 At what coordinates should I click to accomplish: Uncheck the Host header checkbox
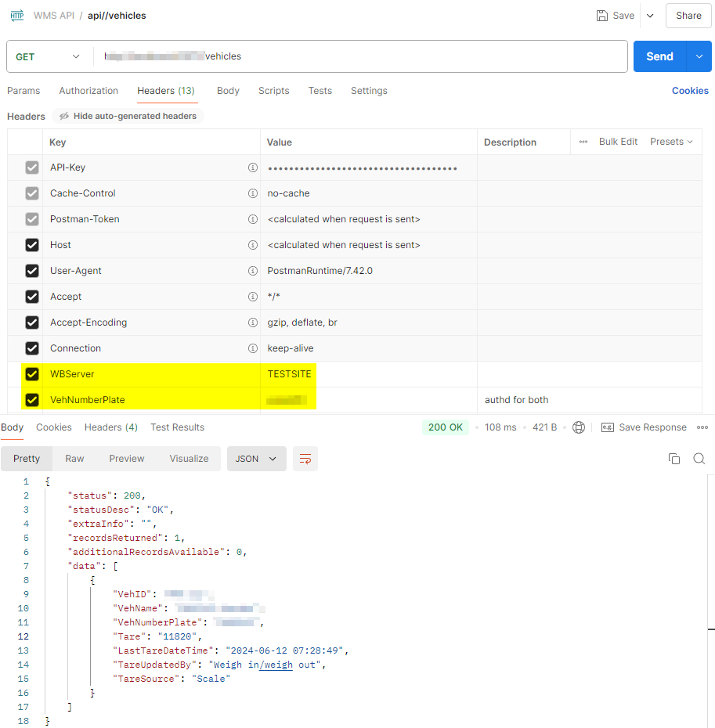tap(32, 245)
